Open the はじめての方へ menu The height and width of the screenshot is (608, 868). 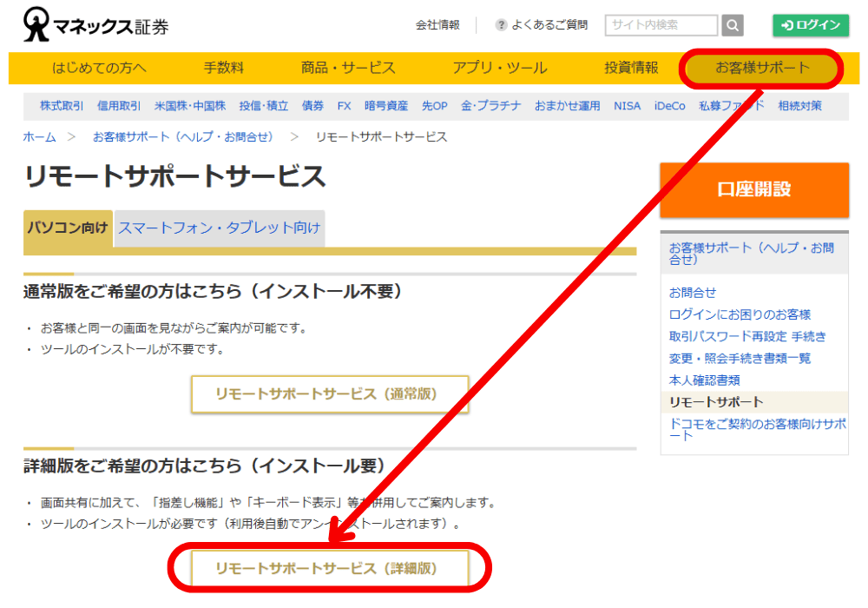coord(99,68)
